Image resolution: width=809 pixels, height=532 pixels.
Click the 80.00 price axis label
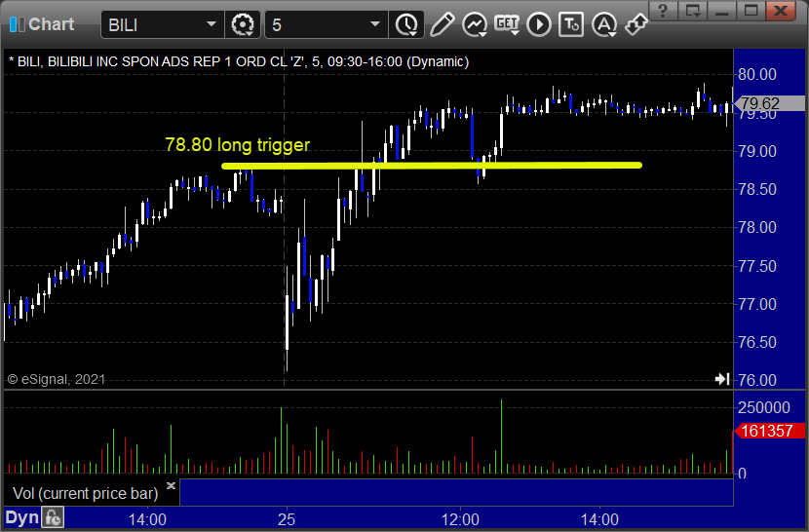pos(757,74)
